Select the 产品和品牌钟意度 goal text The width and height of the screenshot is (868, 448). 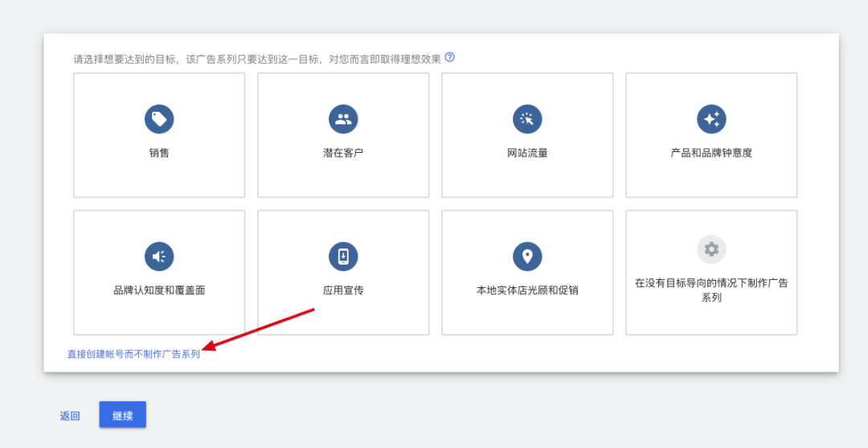pos(711,153)
